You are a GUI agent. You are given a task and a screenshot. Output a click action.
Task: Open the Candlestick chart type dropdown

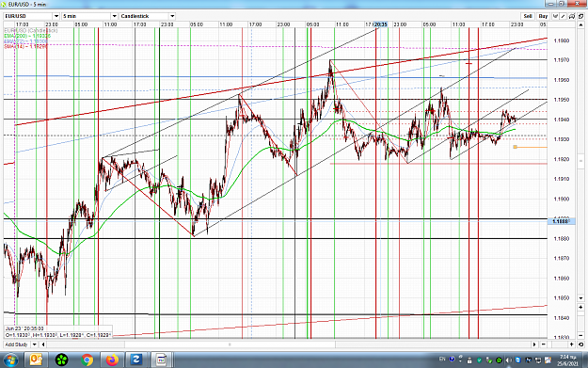pyautogui.click(x=172, y=16)
